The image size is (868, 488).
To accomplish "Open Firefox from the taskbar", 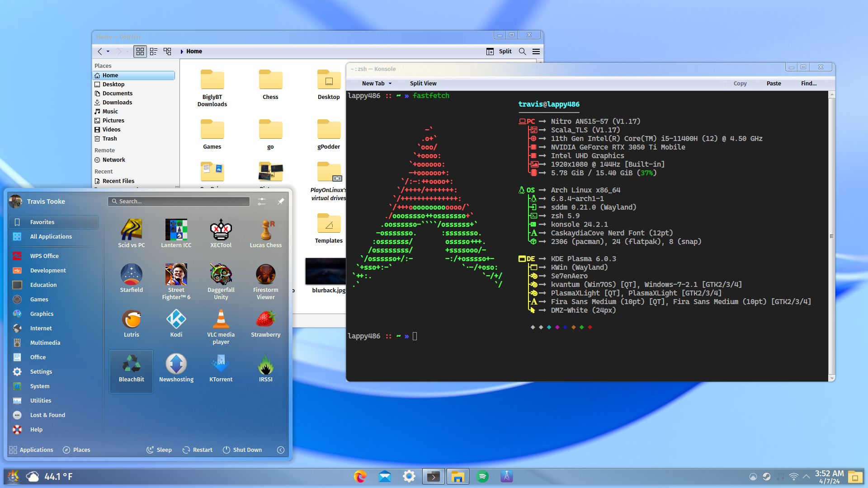I will [360, 476].
